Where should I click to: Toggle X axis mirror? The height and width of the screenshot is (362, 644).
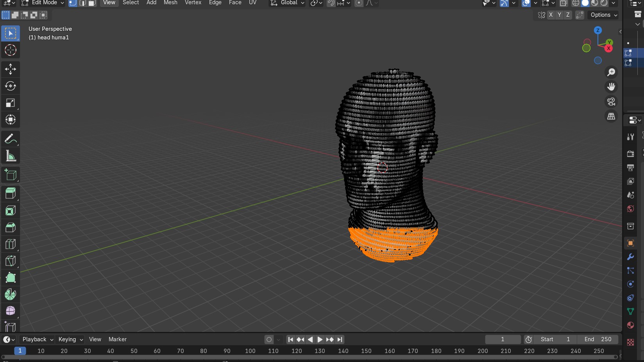click(x=551, y=15)
